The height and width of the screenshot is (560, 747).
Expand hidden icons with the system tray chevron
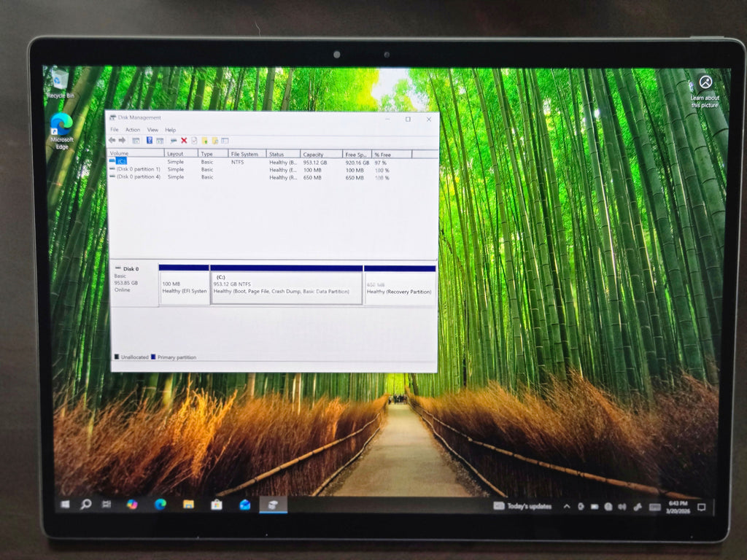(566, 505)
